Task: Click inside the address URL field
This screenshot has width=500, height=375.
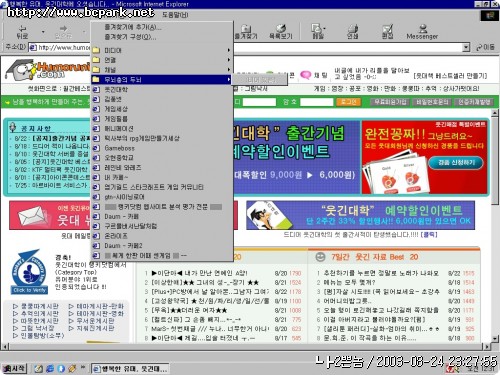Action: point(247,47)
